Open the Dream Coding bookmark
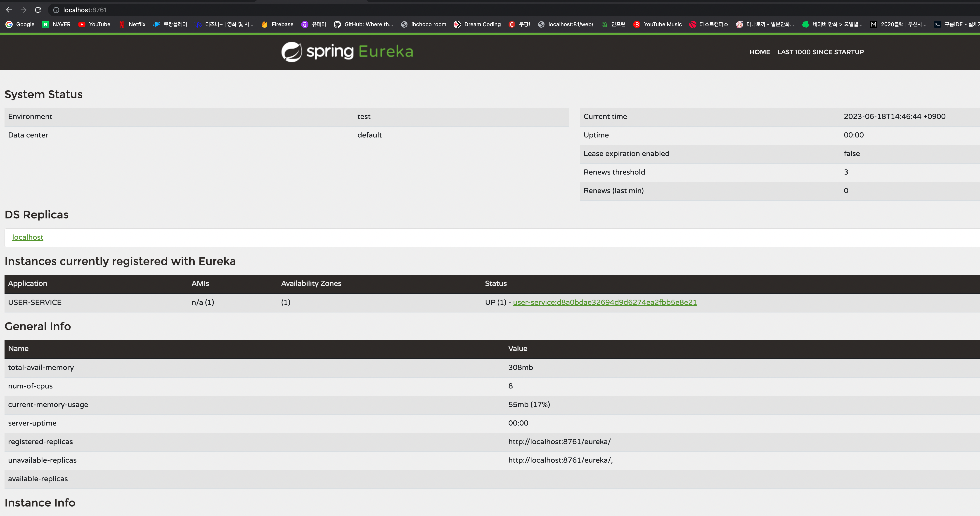Screen dimensions: 980x516 (477, 24)
